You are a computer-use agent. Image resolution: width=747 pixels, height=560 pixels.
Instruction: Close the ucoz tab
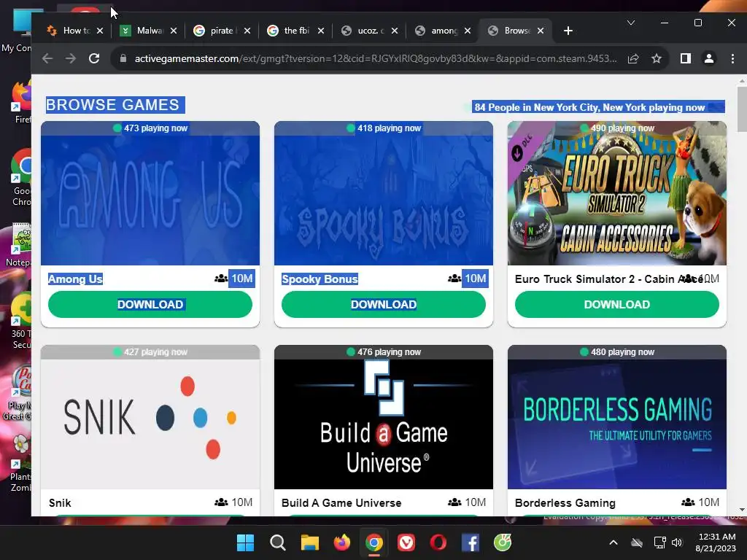click(x=395, y=31)
